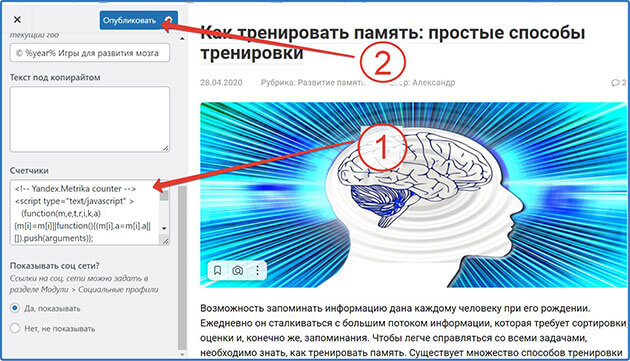Click sidebar scroll up arrow
This screenshot has width=630, height=361.
(182, 39)
